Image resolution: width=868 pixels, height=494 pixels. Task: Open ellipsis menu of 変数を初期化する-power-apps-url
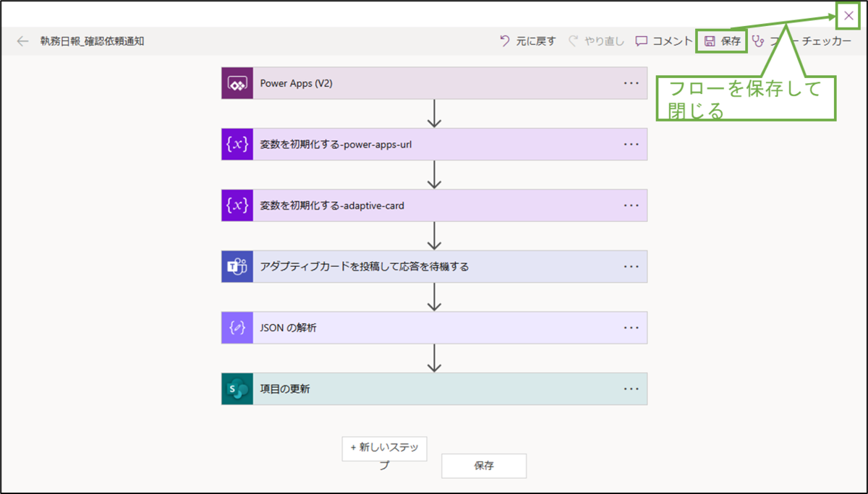(x=631, y=144)
